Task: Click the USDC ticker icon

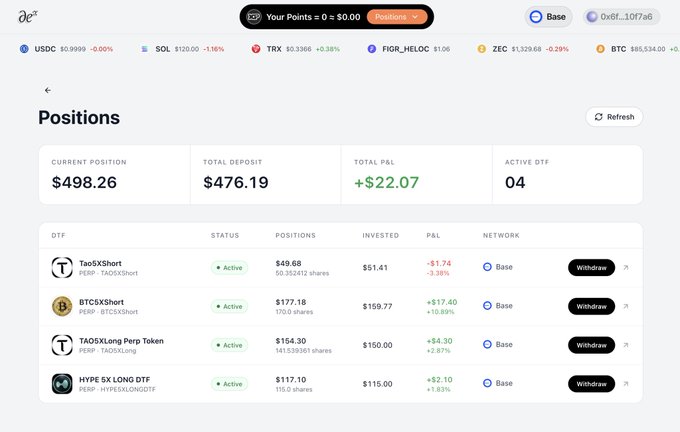Action: click(x=24, y=49)
